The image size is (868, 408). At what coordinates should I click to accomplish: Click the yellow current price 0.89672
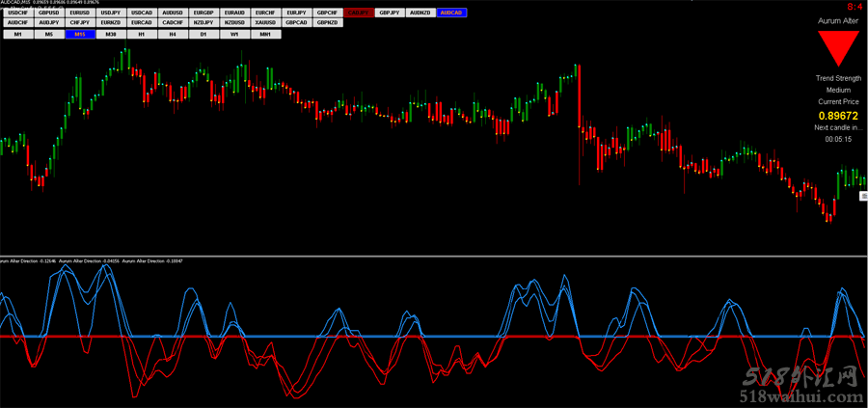(837, 115)
